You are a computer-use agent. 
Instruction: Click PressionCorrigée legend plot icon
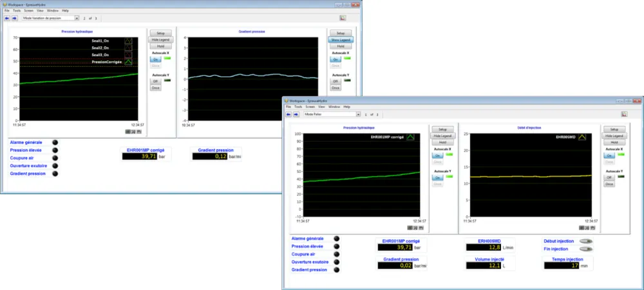[x=129, y=62]
